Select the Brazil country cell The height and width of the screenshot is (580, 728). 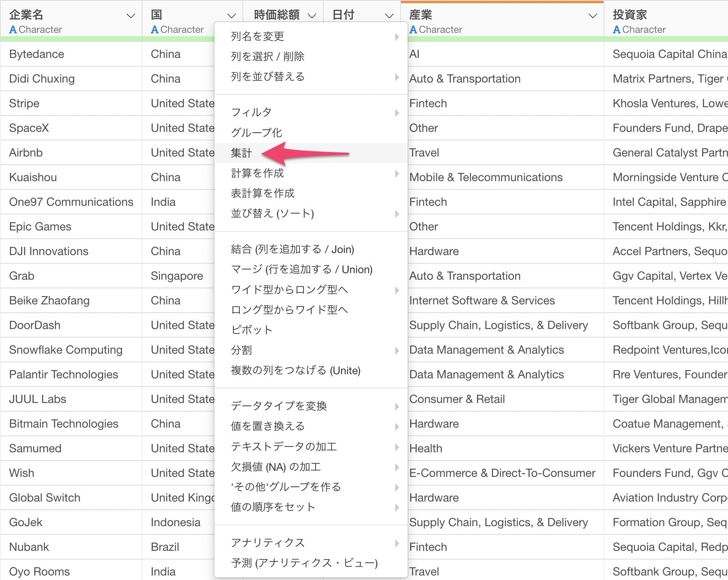[x=178, y=547]
